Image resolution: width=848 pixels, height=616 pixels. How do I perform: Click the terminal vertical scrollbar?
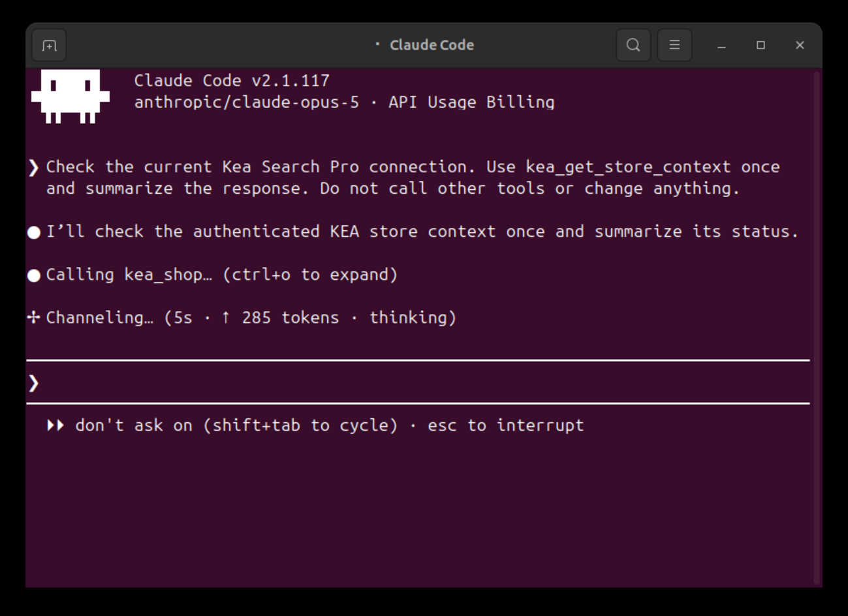(817, 328)
